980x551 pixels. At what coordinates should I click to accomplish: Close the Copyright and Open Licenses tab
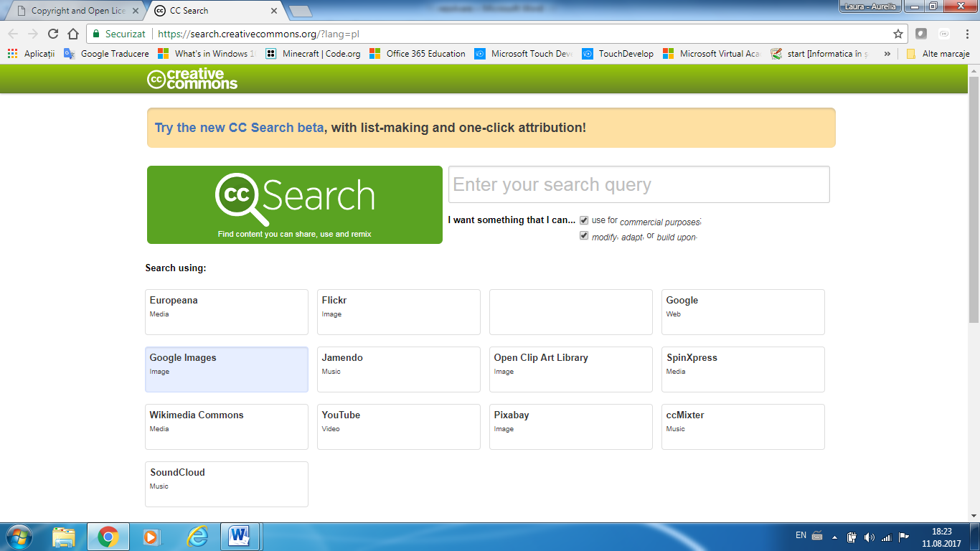(x=136, y=11)
